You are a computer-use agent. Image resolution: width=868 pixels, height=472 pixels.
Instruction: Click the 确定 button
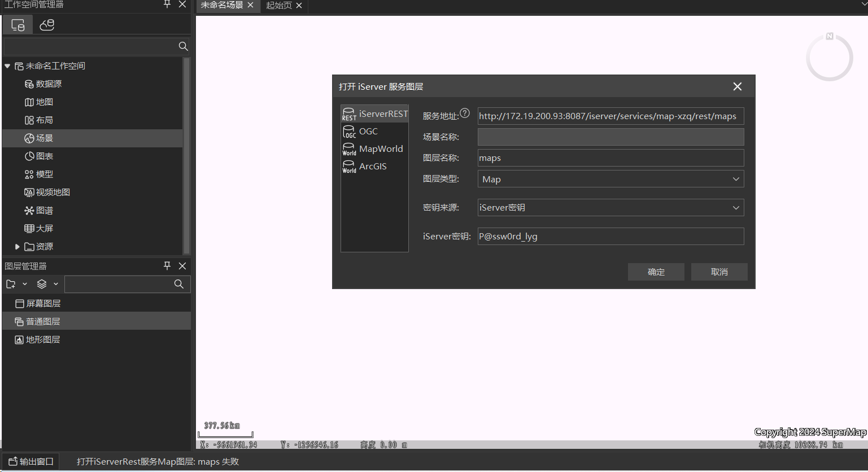[656, 272]
